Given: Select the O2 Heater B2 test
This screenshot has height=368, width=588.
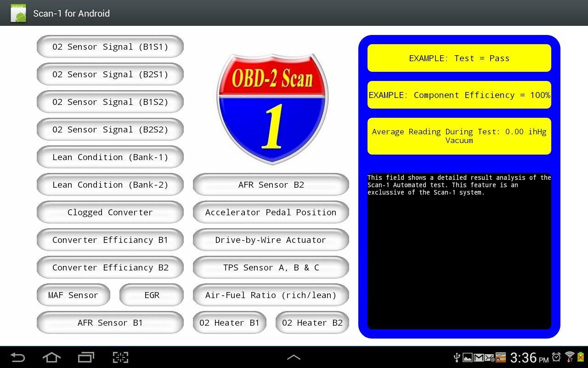Looking at the screenshot, I should [312, 322].
